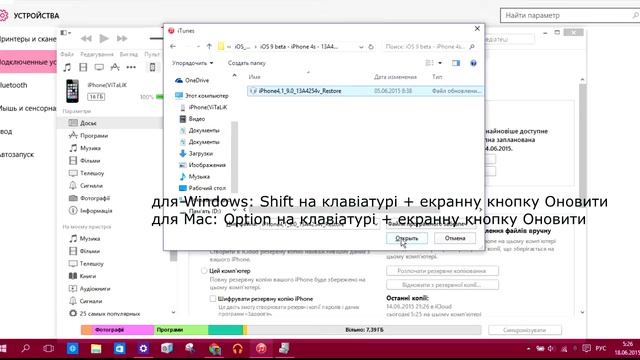640x360 pixels.
Task: Select Видео folder in navigation pane
Action: [192, 119]
